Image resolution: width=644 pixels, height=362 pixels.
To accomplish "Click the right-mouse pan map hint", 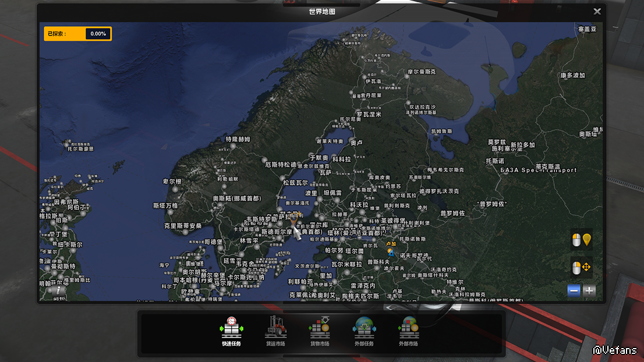I will 582,268.
